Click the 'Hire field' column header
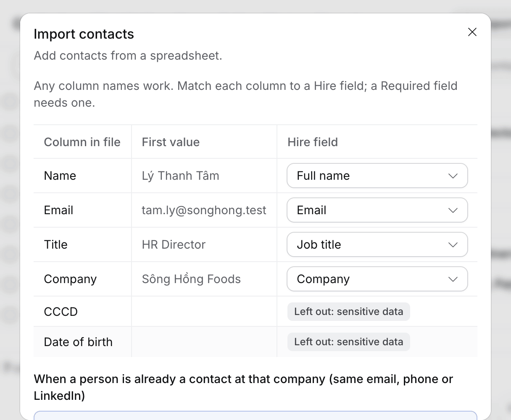This screenshot has height=420, width=511. pyautogui.click(x=377, y=142)
